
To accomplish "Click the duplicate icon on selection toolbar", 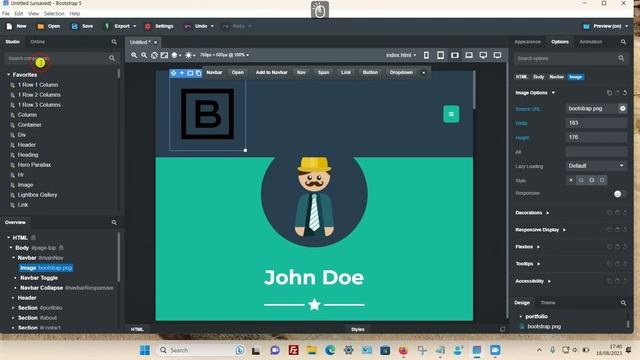I will click(198, 73).
